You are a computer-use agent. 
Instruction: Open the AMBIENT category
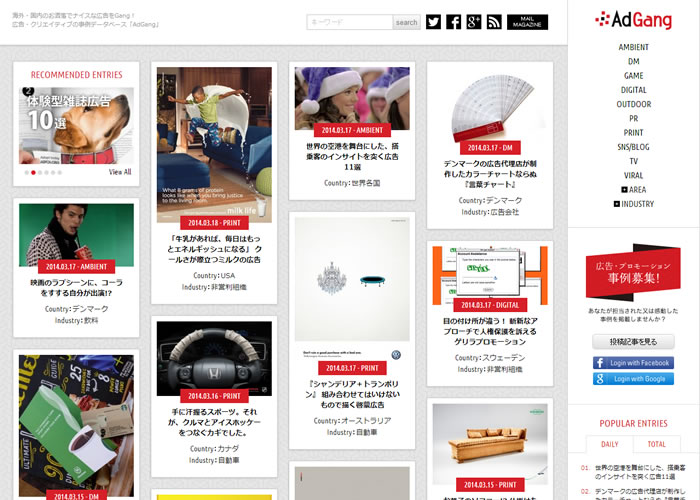click(x=633, y=47)
